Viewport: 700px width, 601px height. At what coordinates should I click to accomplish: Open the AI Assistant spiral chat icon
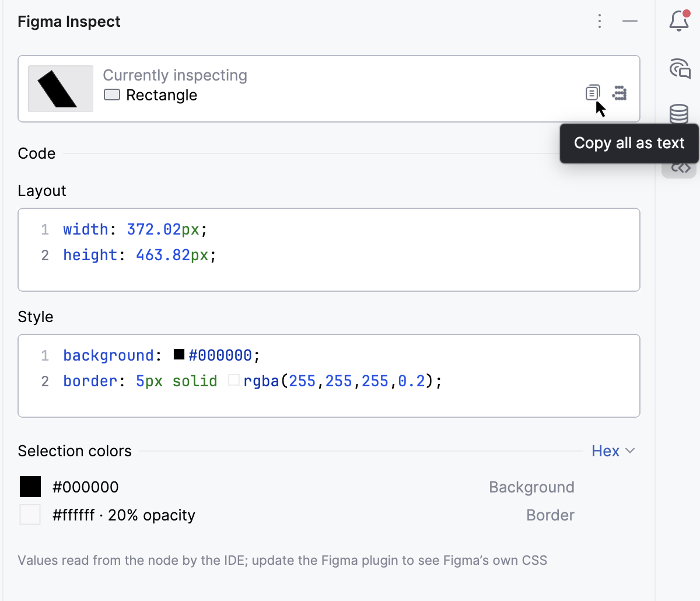point(680,69)
